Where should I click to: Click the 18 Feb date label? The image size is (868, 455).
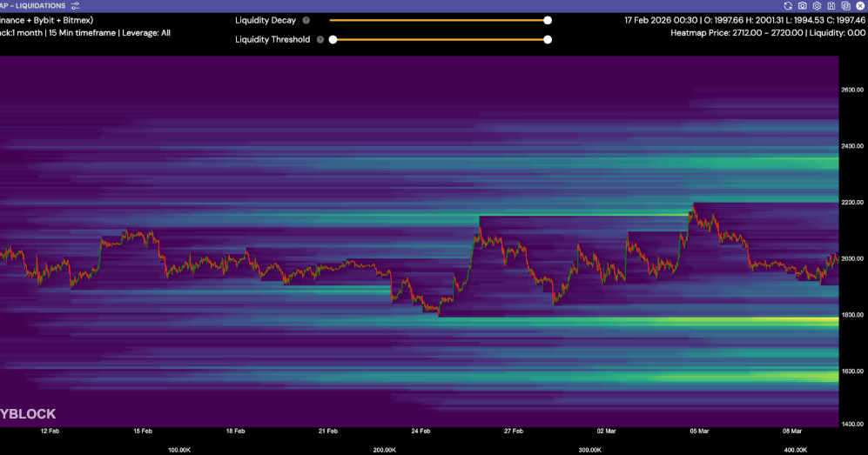(x=235, y=431)
